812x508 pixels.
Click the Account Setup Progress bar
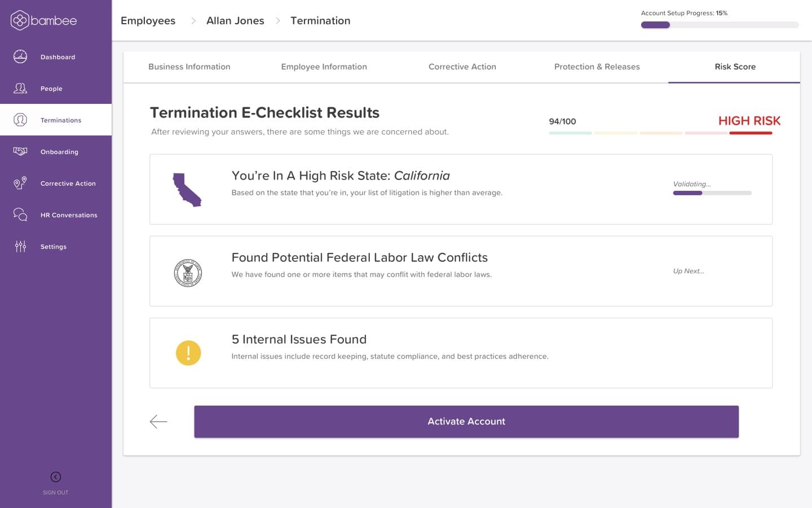pos(720,25)
